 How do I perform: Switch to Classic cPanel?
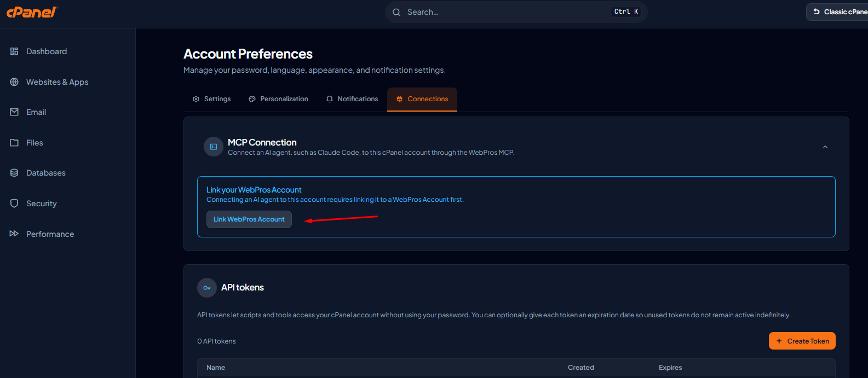pyautogui.click(x=837, y=11)
